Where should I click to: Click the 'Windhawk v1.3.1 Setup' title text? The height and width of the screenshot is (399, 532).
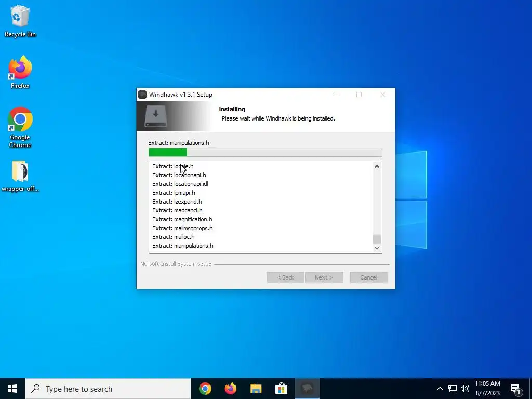point(181,95)
